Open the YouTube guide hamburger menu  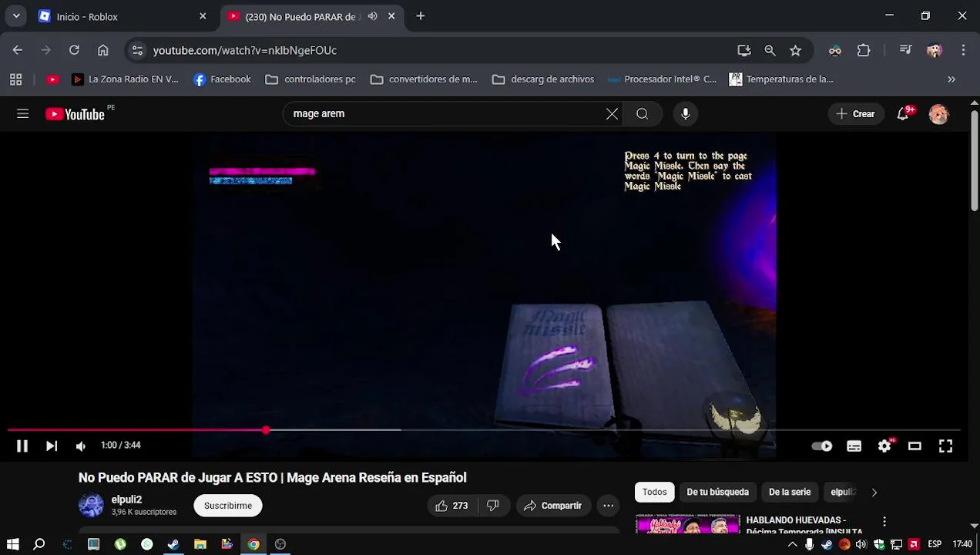pos(22,114)
